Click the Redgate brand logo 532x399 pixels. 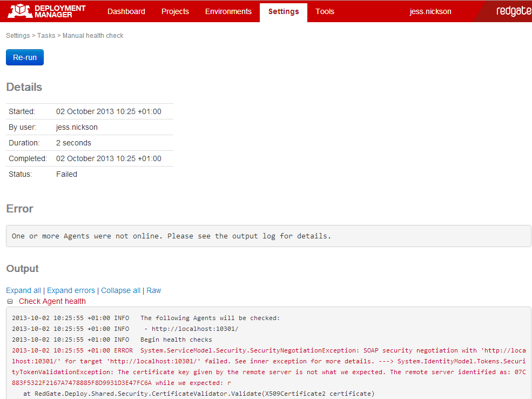[512, 11]
